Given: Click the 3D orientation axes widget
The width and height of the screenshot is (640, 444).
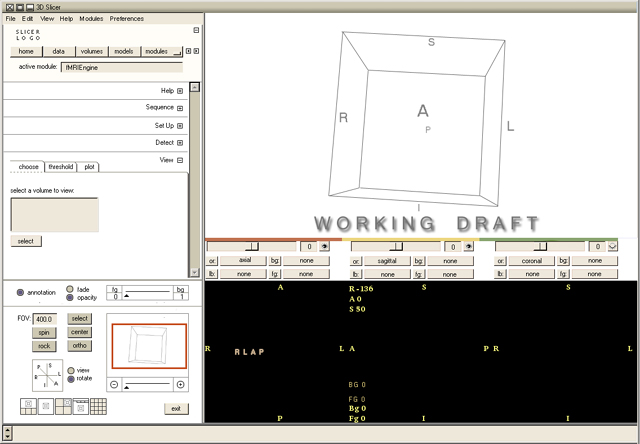Looking at the screenshot, I should (x=39, y=376).
